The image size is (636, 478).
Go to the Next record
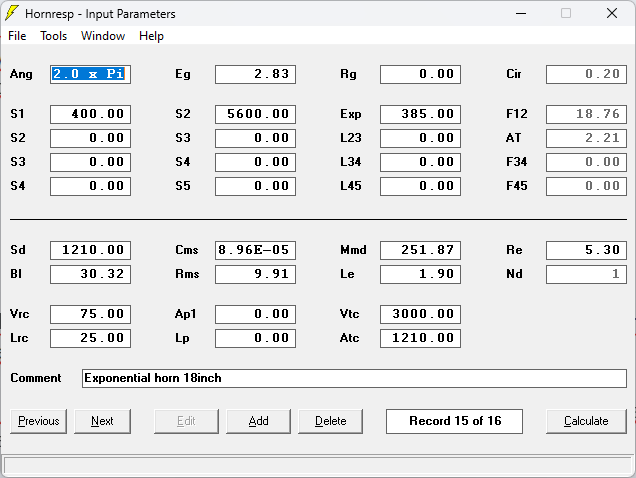pos(102,421)
